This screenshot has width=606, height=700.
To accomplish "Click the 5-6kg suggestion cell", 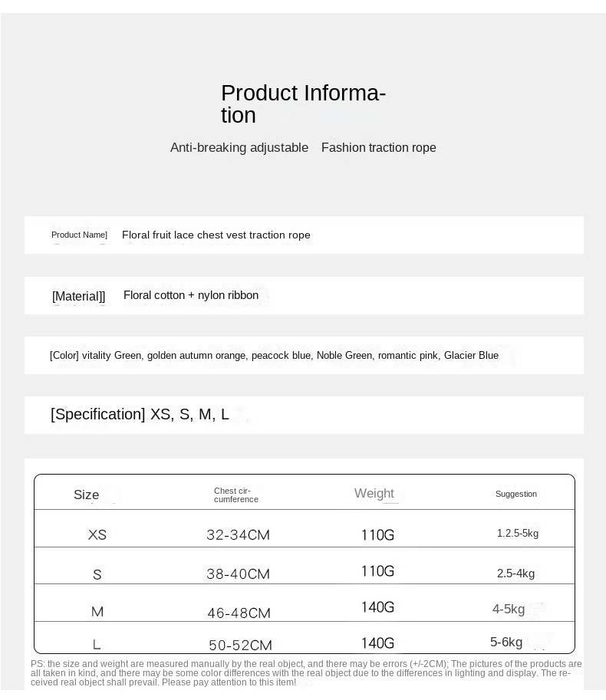I will 506,642.
